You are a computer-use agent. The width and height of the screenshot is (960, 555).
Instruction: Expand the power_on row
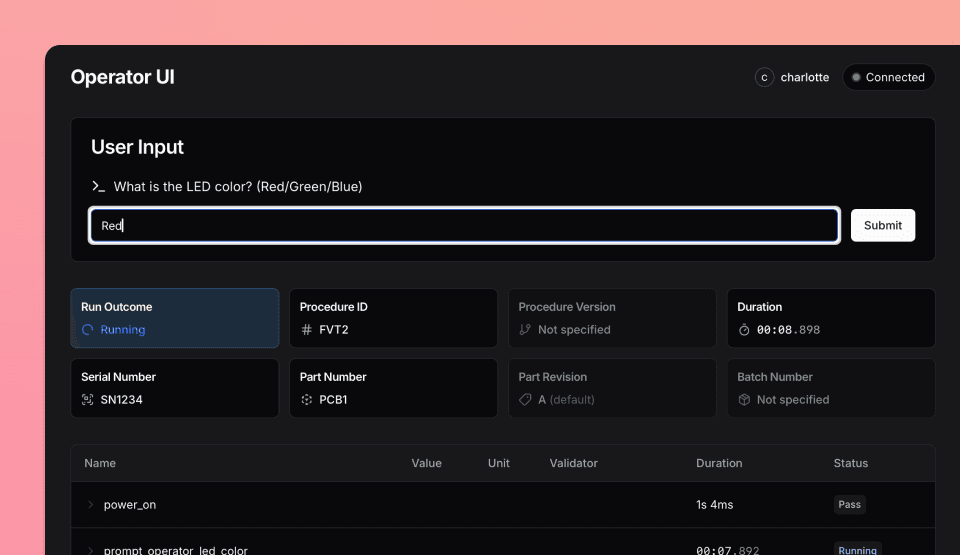91,505
